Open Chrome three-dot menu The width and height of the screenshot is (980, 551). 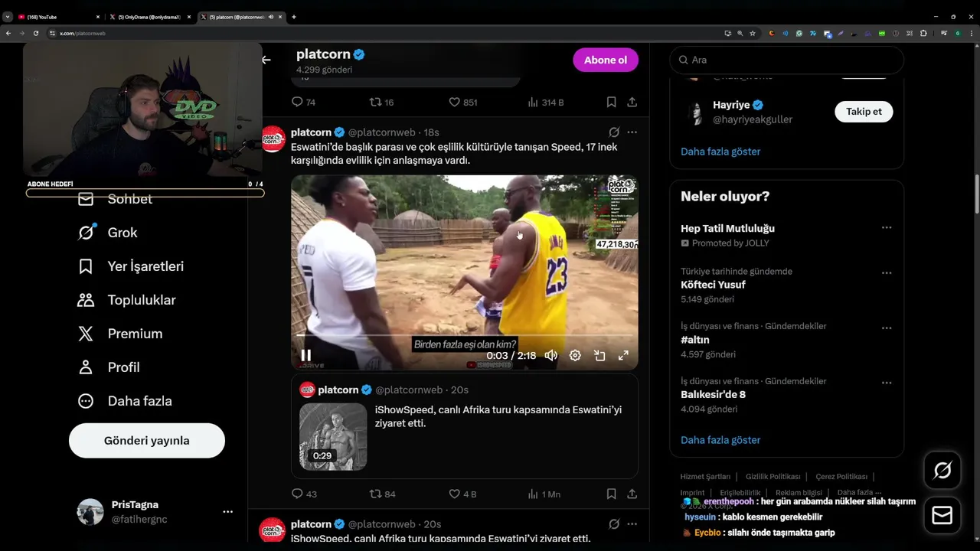pyautogui.click(x=972, y=34)
